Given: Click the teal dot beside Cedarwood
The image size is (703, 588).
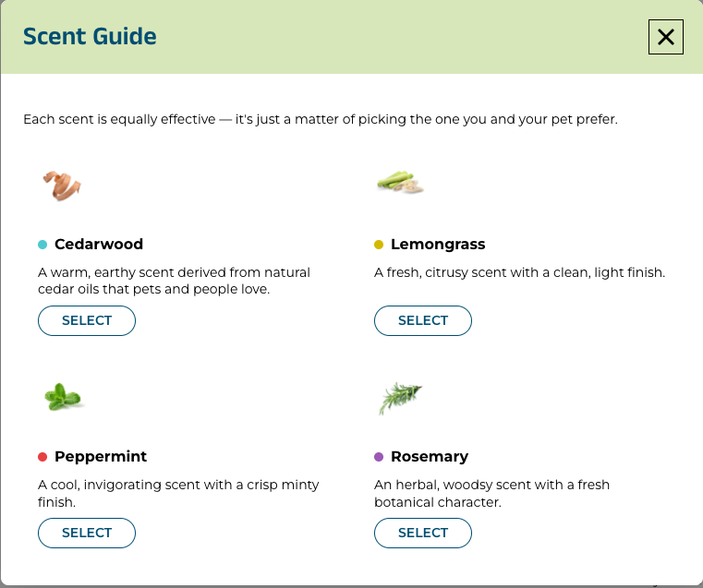Looking at the screenshot, I should point(42,245).
